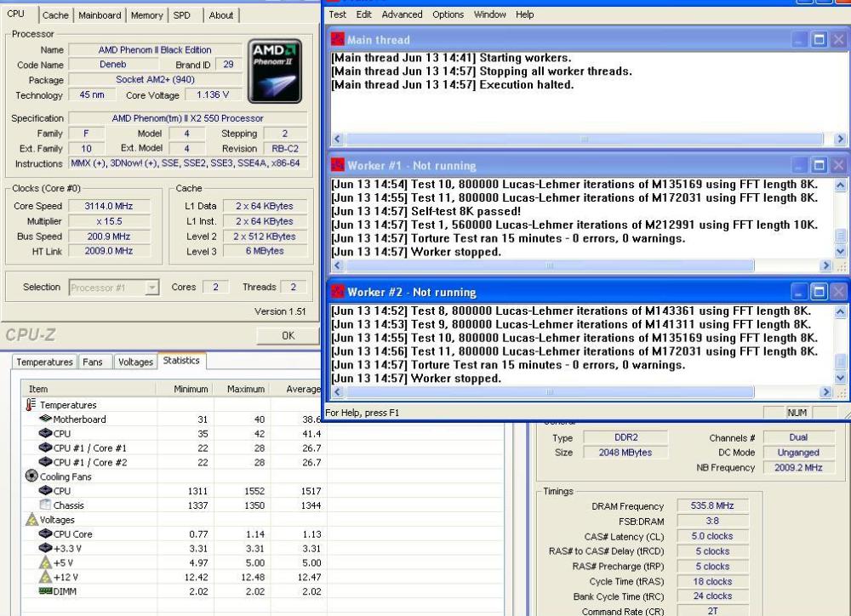Image resolution: width=851 pixels, height=616 pixels.
Task: Click the +12 V voltage icon
Action: tap(46, 577)
